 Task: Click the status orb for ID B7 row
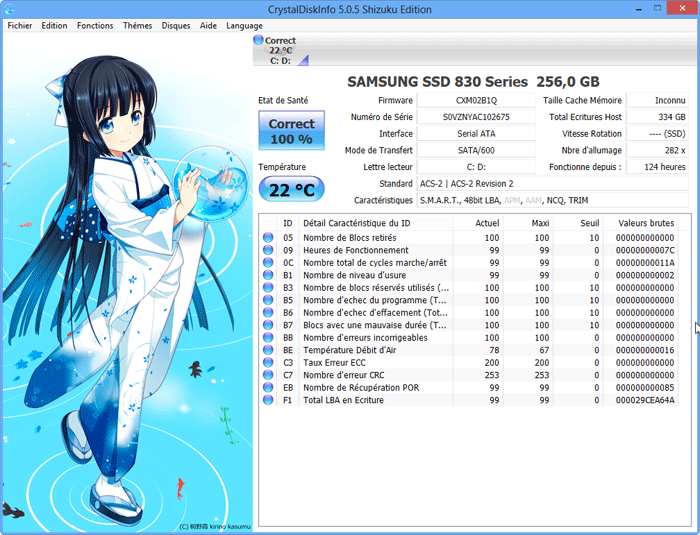tap(268, 325)
